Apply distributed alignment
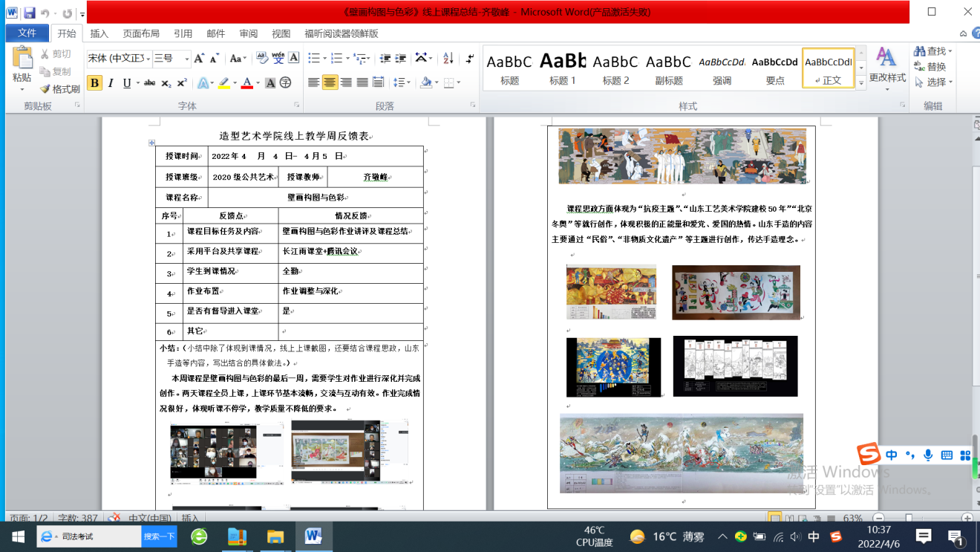Image resolution: width=980 pixels, height=552 pixels. click(x=378, y=82)
